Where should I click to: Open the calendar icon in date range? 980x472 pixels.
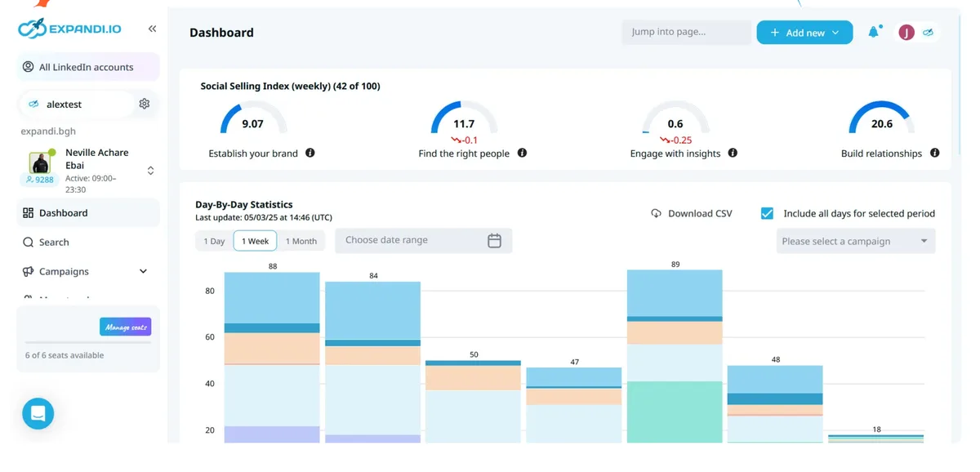494,240
